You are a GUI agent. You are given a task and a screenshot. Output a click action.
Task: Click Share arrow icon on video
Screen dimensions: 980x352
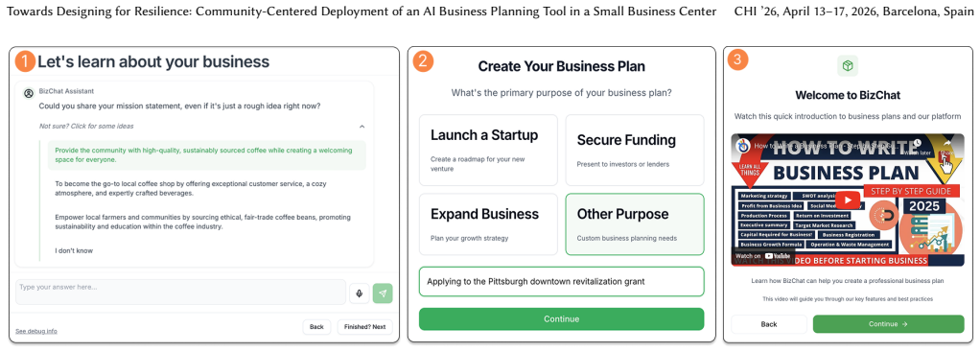click(946, 145)
